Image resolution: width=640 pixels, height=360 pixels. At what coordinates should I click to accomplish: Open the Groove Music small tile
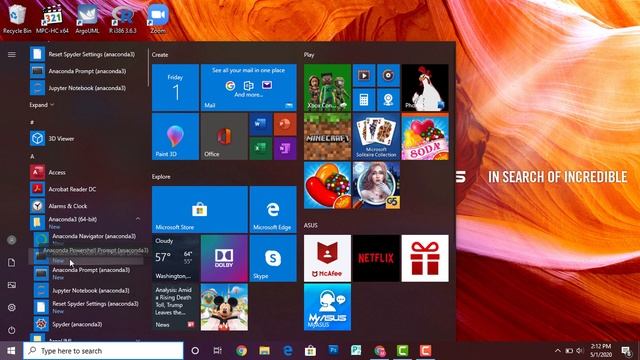pyautogui.click(x=388, y=75)
